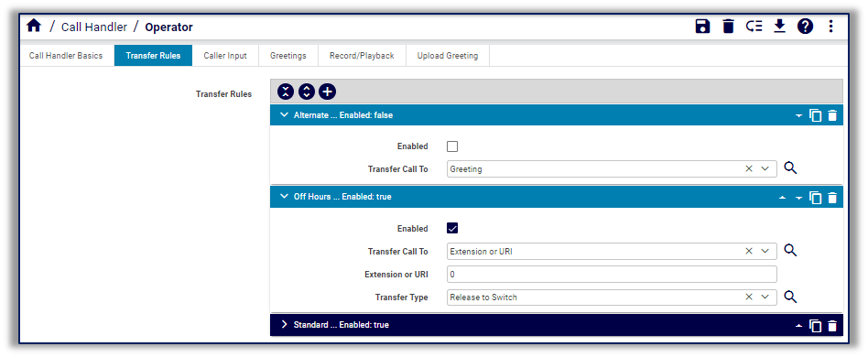Delete the Alternate rule trash icon

coord(832,115)
